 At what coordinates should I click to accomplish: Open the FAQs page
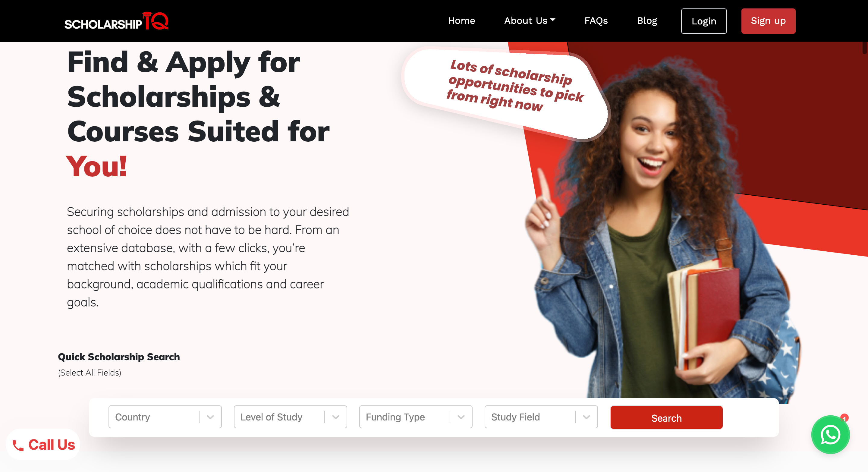coord(596,21)
